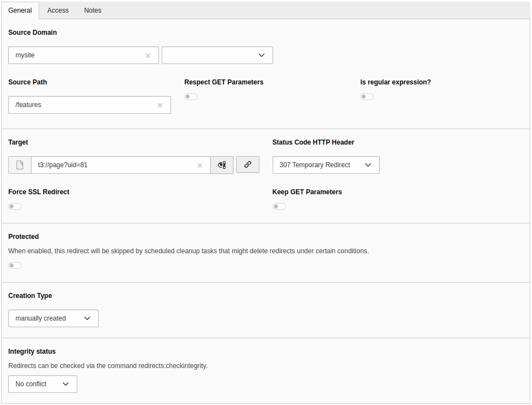Click into the Source Path input field
532x405 pixels.
point(83,105)
